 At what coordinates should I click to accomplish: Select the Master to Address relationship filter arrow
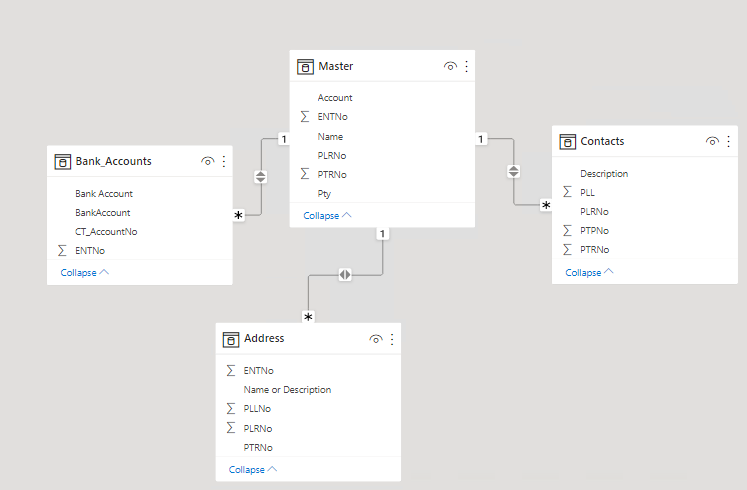pos(345,275)
